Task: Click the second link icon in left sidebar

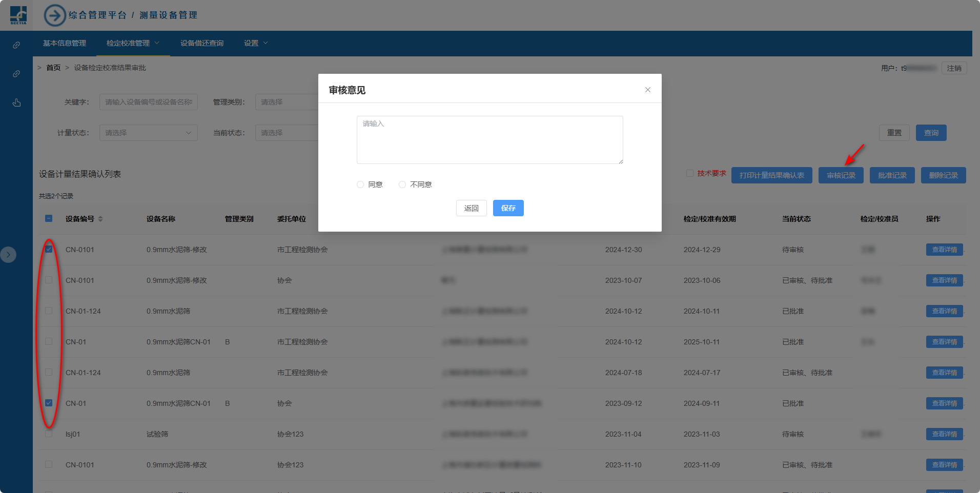Action: coord(16,74)
